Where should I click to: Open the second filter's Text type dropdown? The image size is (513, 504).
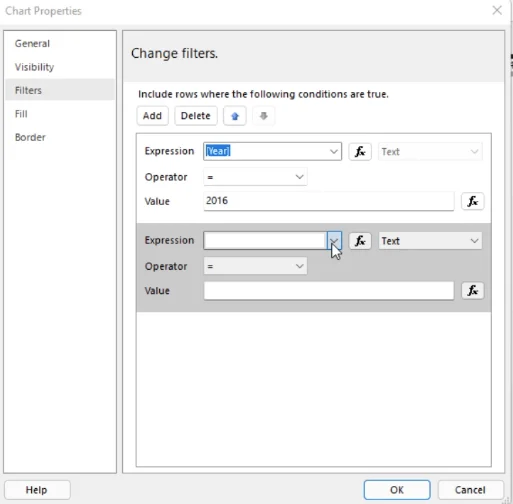430,241
